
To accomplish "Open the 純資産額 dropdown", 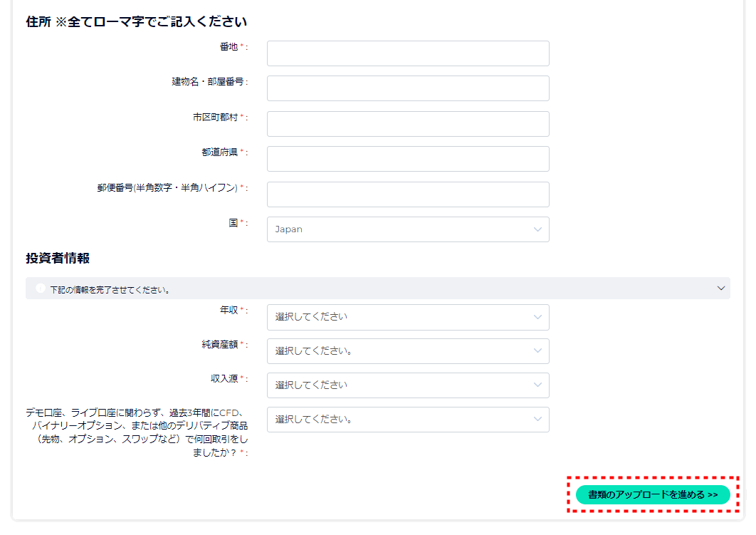I will 408,350.
